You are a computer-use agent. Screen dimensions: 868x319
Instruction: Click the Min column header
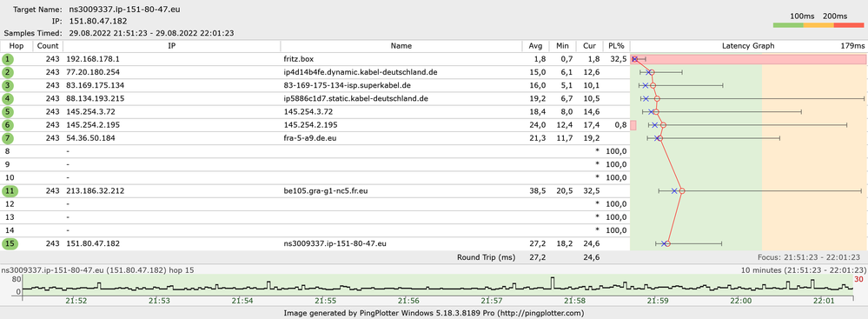click(x=562, y=46)
